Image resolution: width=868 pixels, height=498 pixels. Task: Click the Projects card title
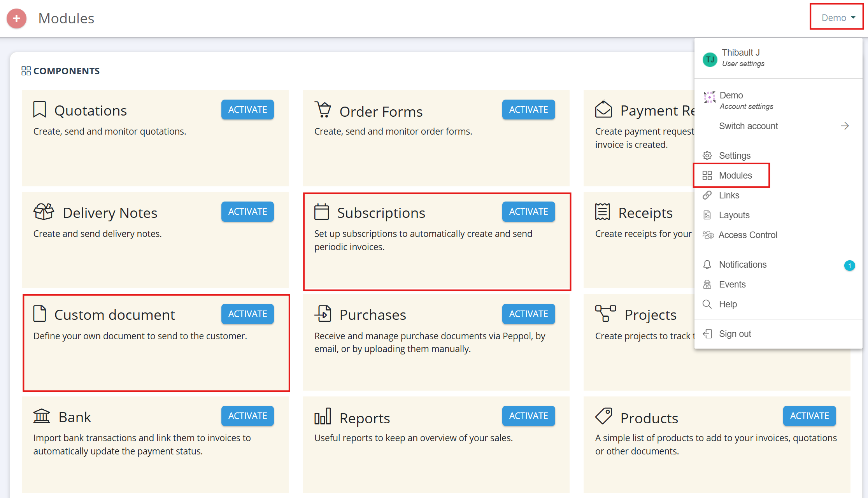pyautogui.click(x=651, y=315)
